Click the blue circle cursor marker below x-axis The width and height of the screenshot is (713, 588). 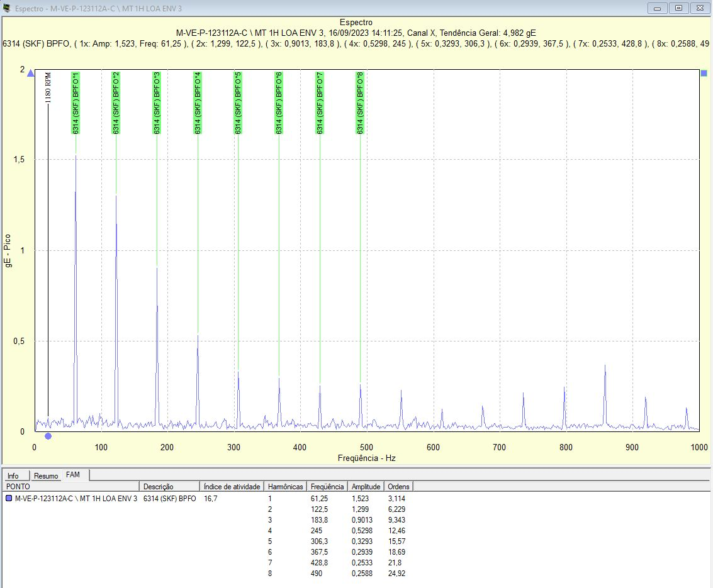click(x=48, y=436)
